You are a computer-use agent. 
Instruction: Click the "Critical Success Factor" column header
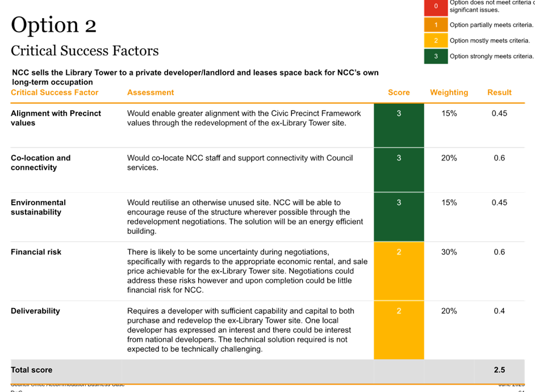[x=55, y=92]
